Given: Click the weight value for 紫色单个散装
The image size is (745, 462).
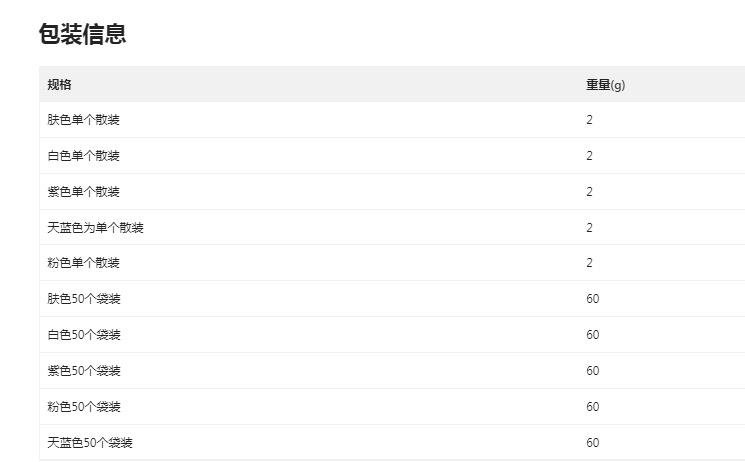Looking at the screenshot, I should [590, 192].
